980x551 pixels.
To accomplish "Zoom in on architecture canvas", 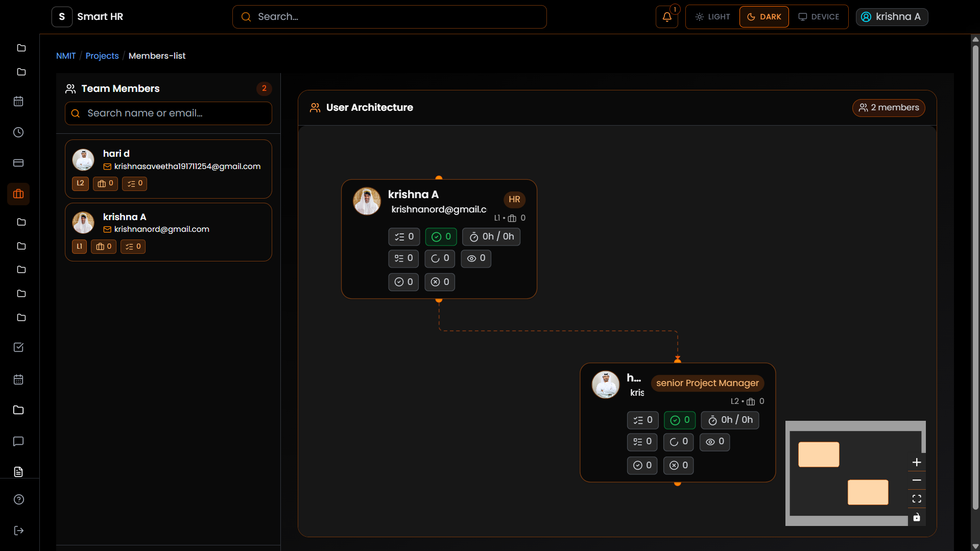I will [x=917, y=463].
